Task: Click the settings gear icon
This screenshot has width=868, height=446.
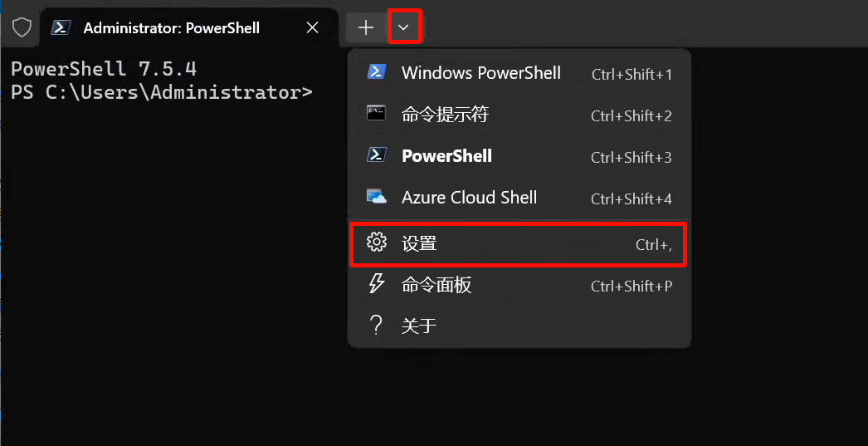Action: [377, 243]
